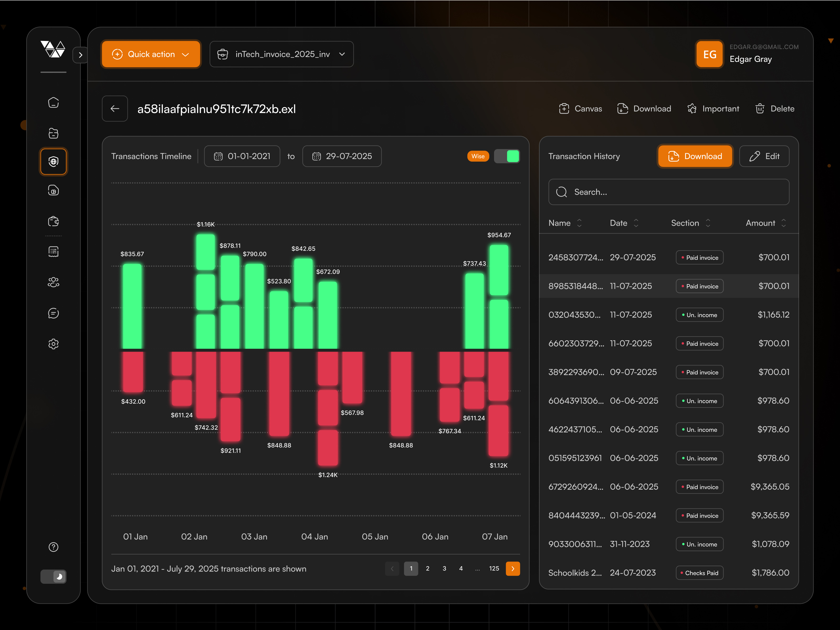Screen dimensions: 840x630
Task: Click the orange Transaction History Download button
Action: pos(695,156)
